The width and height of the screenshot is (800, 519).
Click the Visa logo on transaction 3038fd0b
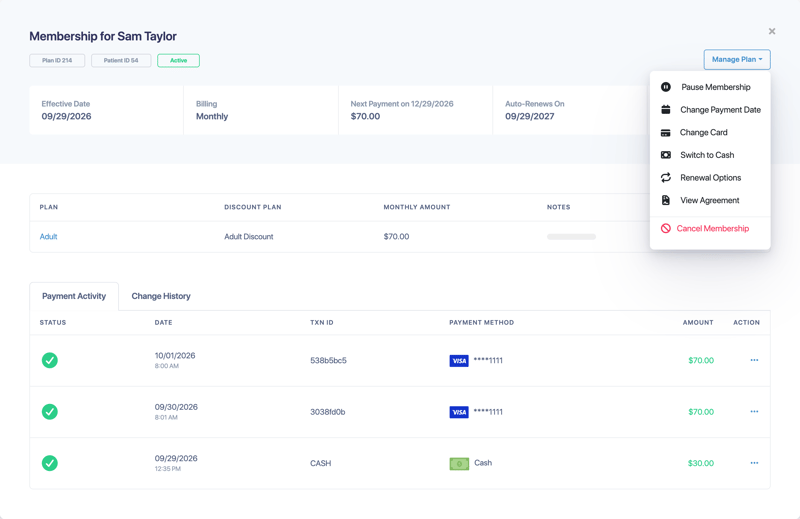pyautogui.click(x=459, y=412)
